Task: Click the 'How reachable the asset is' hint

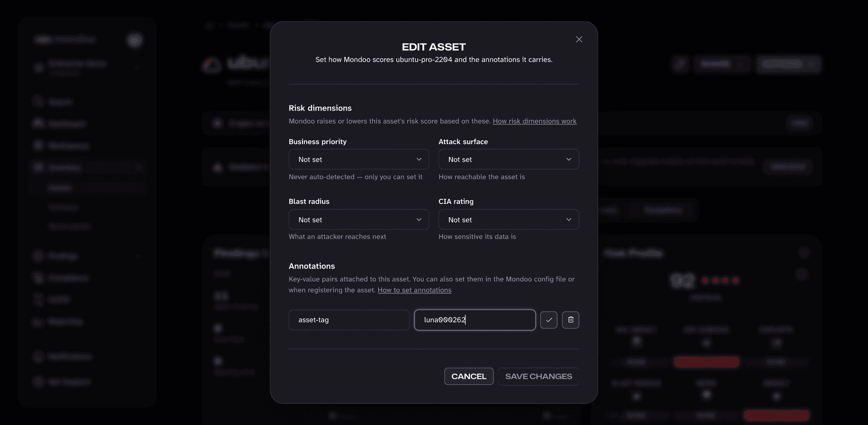Action: (x=481, y=177)
